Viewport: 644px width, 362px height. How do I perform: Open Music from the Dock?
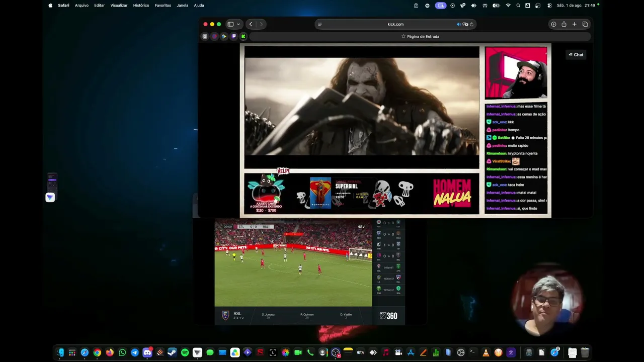click(x=385, y=352)
